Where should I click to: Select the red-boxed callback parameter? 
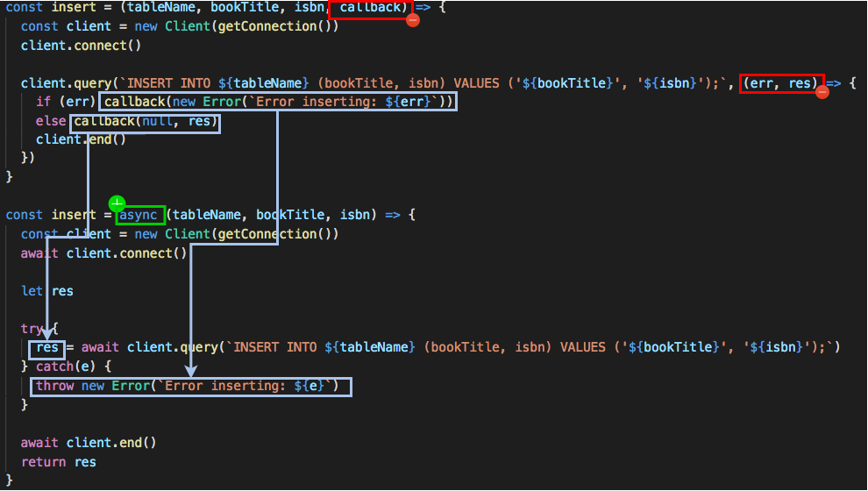[369, 9]
